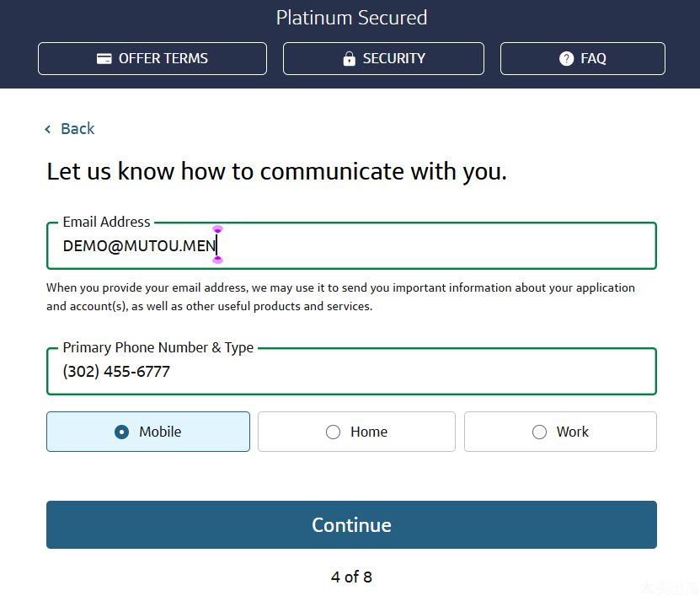
Task: Click into the Primary Phone Number field
Action: point(351,371)
